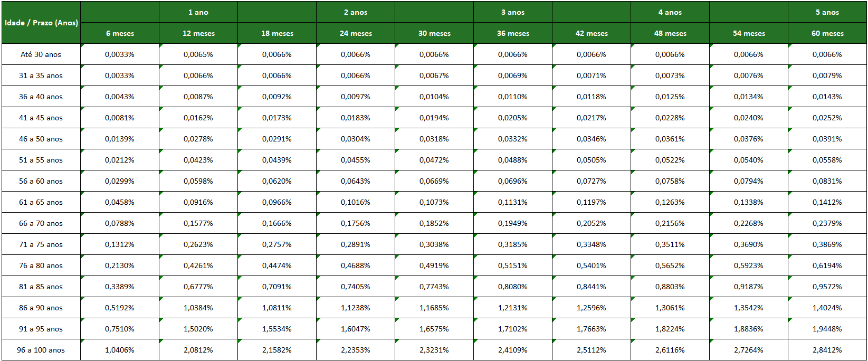Click cell 1,8224% in 48 meses column

[x=670, y=329]
